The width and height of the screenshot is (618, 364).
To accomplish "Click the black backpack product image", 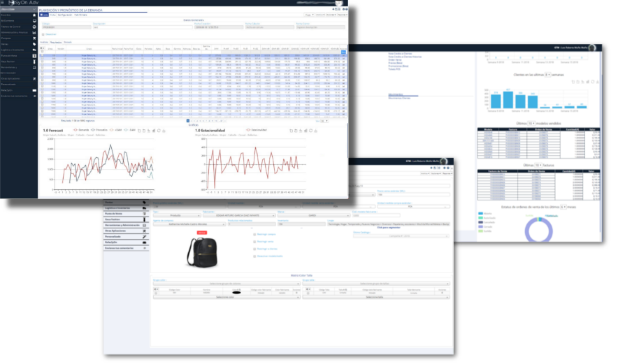I will (x=201, y=252).
